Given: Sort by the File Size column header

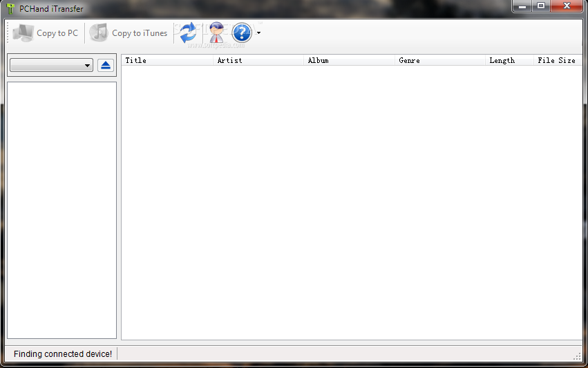Looking at the screenshot, I should (x=557, y=60).
